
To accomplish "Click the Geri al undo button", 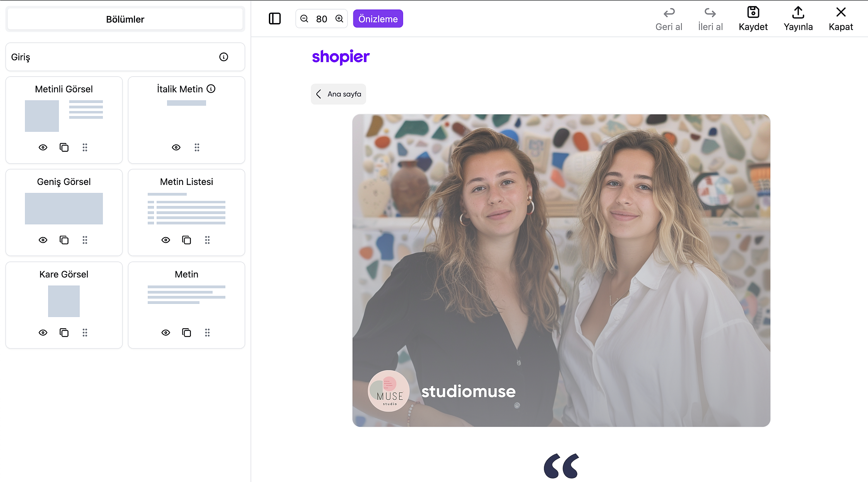I will (x=669, y=19).
